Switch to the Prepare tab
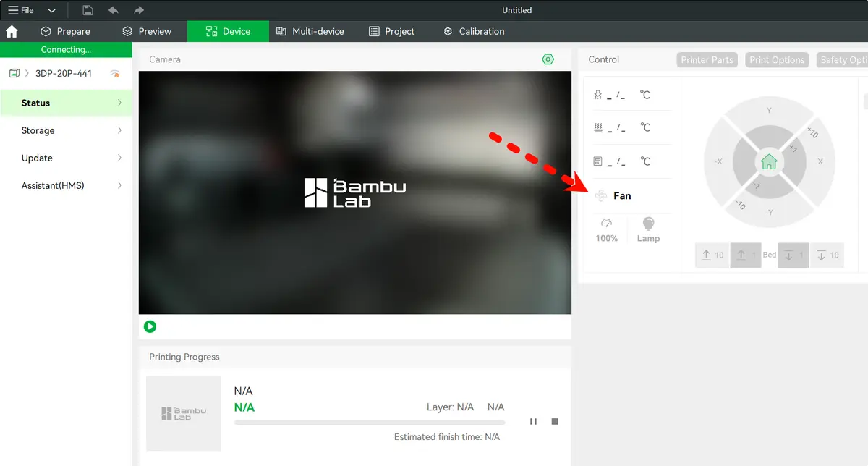This screenshot has height=466, width=868. coord(65,31)
